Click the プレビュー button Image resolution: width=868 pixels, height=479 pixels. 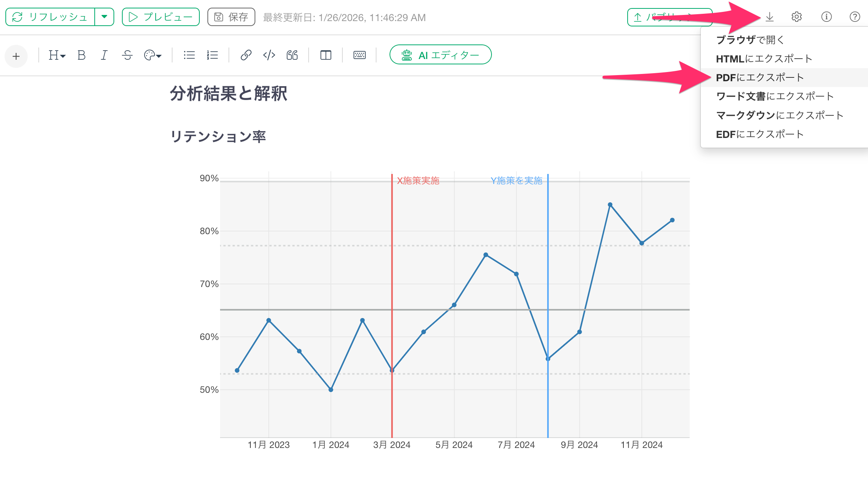(x=161, y=17)
